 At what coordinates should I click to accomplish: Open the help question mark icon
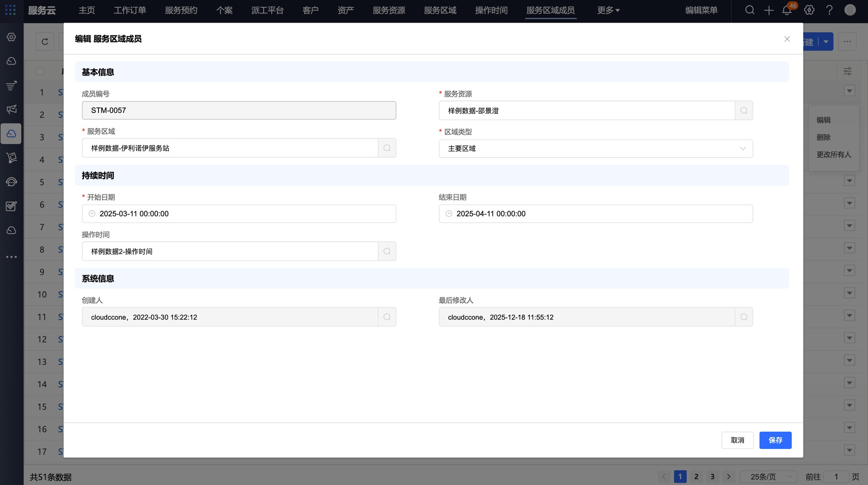tap(829, 10)
